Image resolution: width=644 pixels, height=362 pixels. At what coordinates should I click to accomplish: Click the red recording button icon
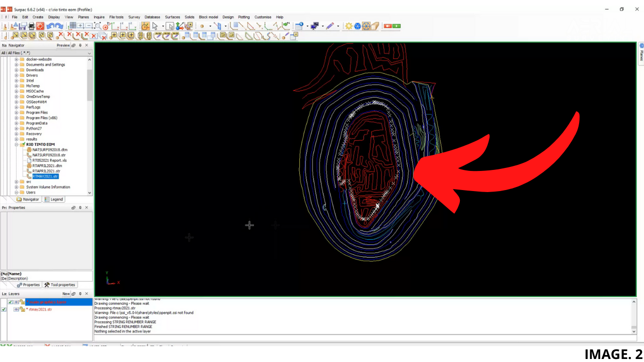click(388, 26)
